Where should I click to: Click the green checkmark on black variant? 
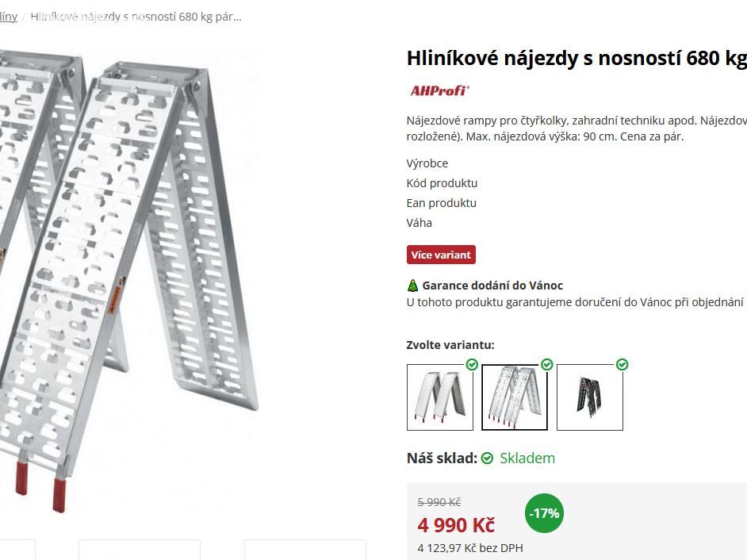622,365
